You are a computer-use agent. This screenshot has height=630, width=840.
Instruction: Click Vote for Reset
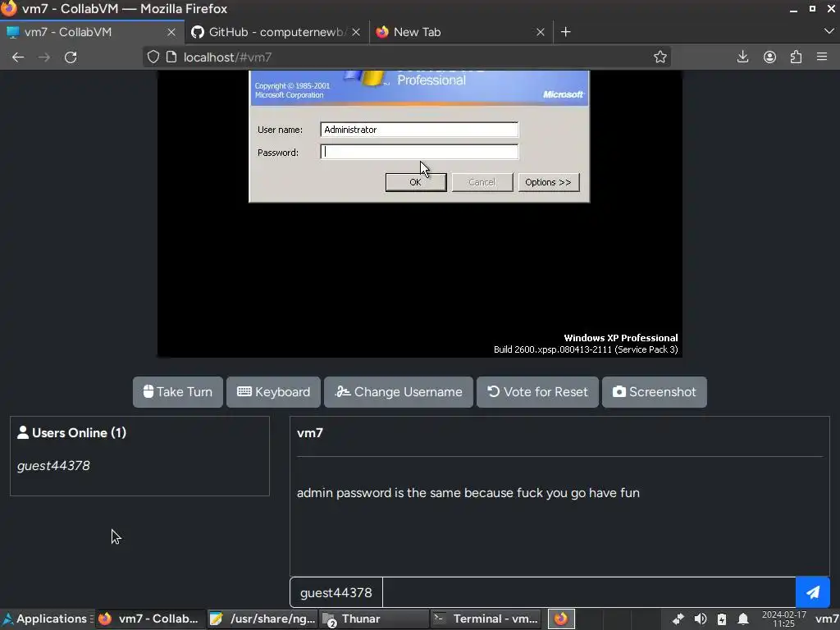point(538,392)
